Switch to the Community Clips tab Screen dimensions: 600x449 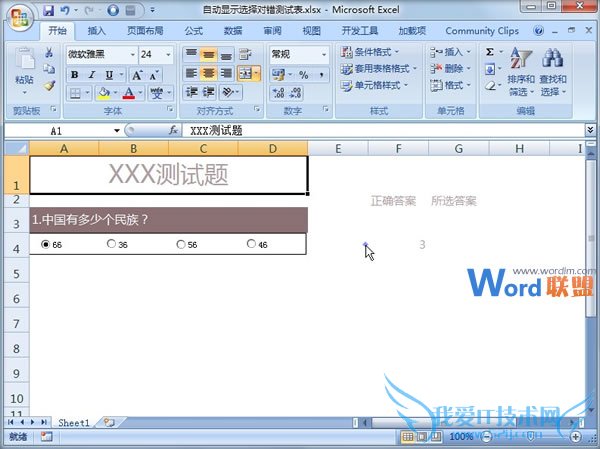coord(482,31)
